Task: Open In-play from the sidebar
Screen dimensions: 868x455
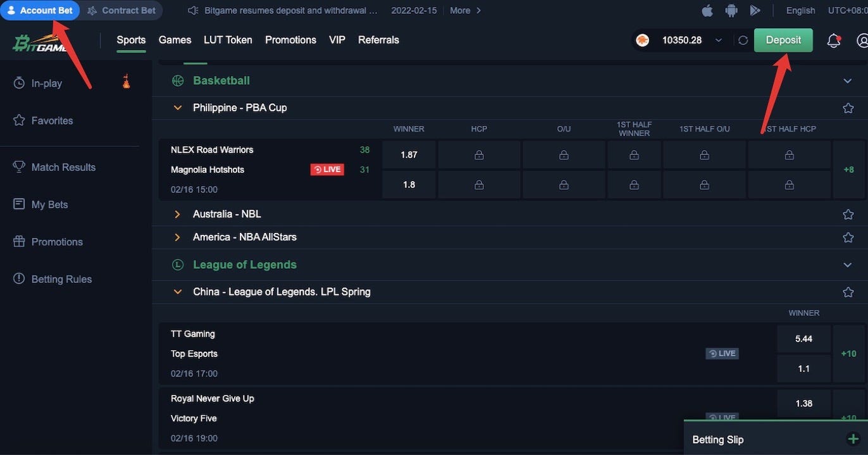Action: pyautogui.click(x=47, y=83)
